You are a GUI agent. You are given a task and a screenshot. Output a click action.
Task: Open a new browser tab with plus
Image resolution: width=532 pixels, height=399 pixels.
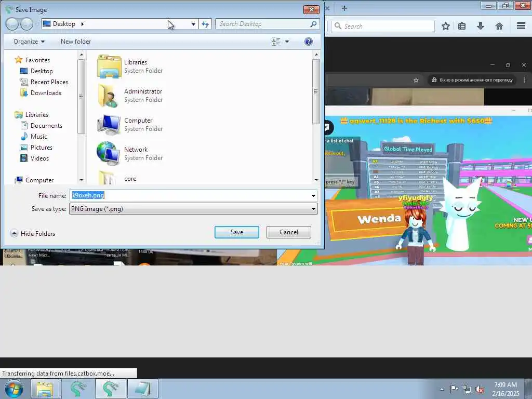tap(344, 8)
